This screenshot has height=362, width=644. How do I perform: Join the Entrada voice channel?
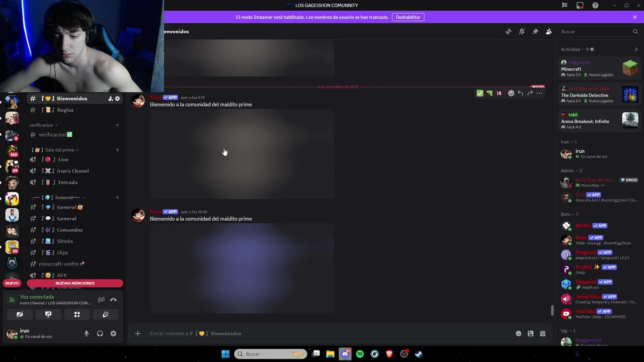coord(74,182)
